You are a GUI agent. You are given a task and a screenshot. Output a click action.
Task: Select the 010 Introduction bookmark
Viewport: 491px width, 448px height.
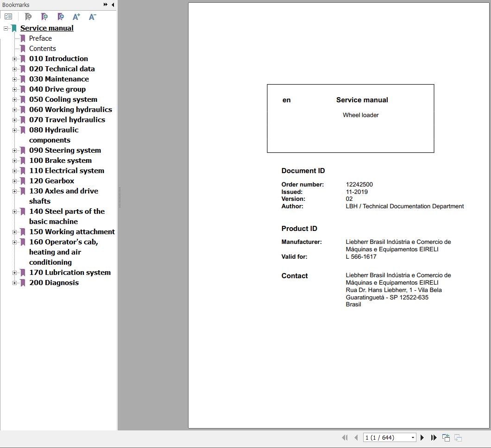58,58
